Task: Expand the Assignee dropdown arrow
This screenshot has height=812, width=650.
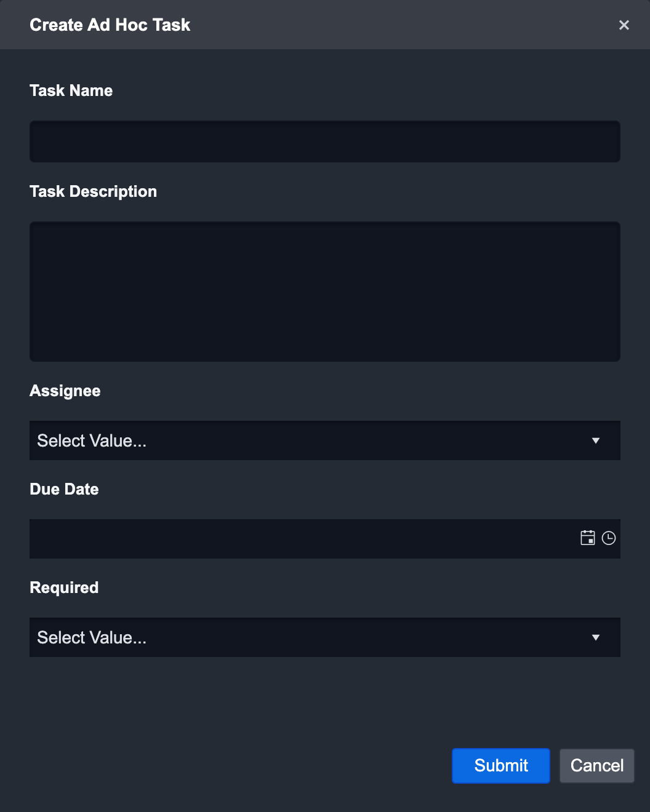Action: click(x=595, y=440)
